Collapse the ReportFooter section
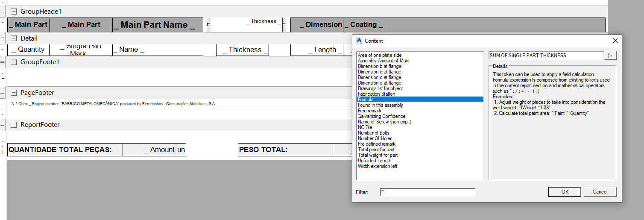This screenshot has width=644, height=220. (x=14, y=125)
